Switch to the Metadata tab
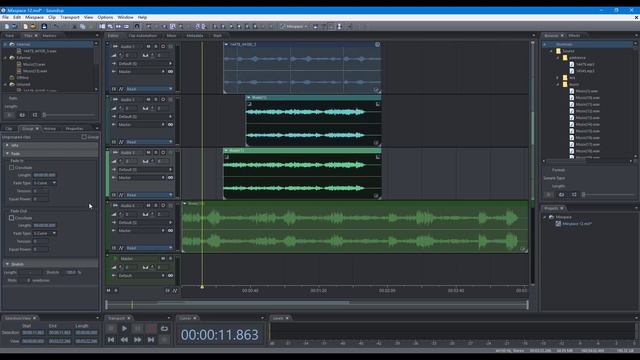 click(x=195, y=36)
